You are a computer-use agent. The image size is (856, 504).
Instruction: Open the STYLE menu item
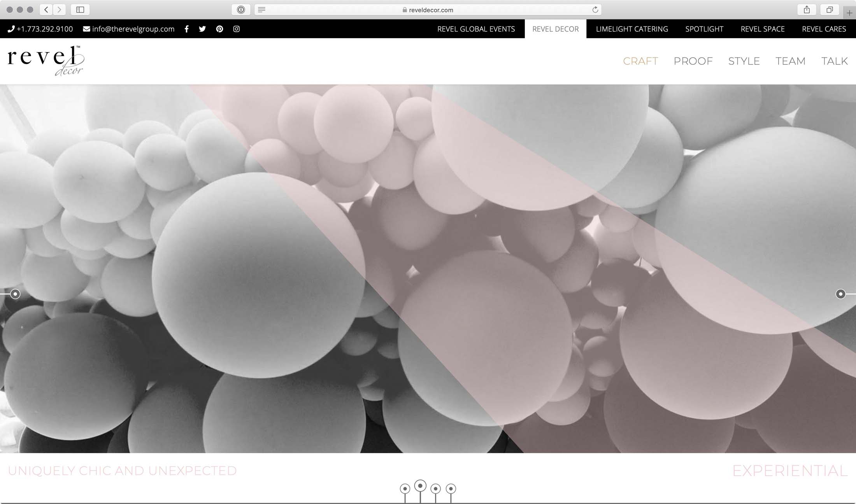coord(744,61)
